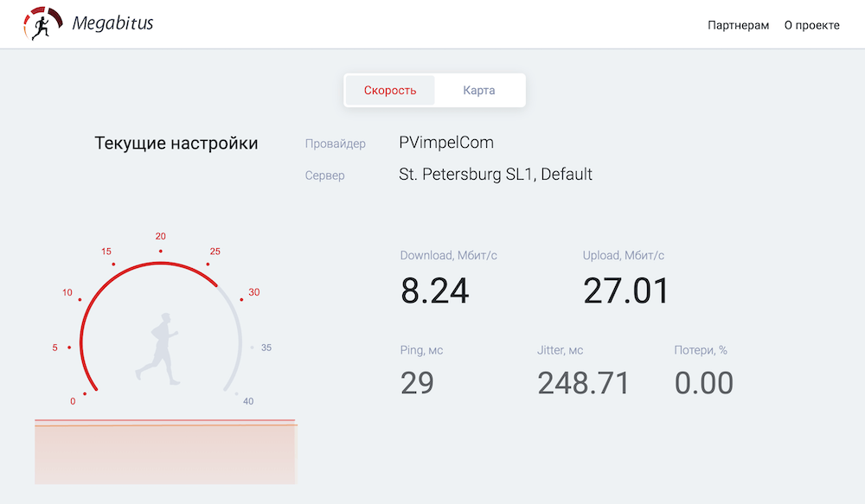Image resolution: width=865 pixels, height=504 pixels.
Task: Click the Megabitus runner logo icon
Action: pyautogui.click(x=42, y=23)
